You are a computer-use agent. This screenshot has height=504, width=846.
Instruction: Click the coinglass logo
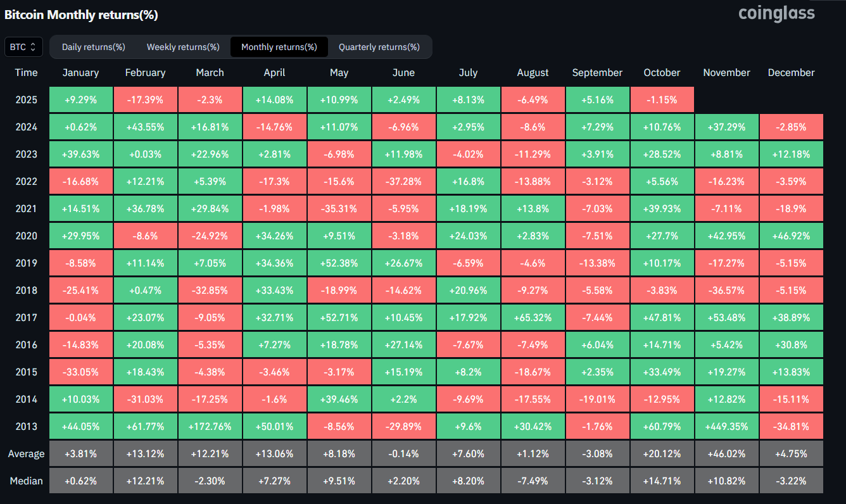tap(776, 13)
